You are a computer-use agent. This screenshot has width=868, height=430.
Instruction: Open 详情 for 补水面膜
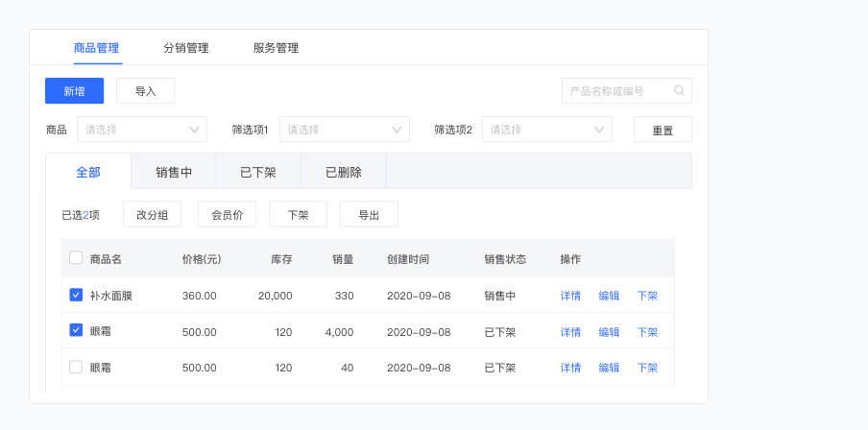point(570,296)
